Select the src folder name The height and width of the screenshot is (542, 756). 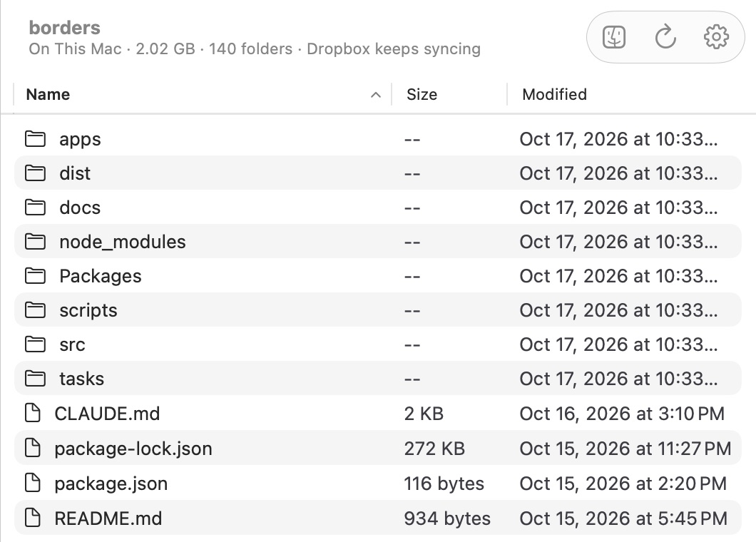pos(72,344)
